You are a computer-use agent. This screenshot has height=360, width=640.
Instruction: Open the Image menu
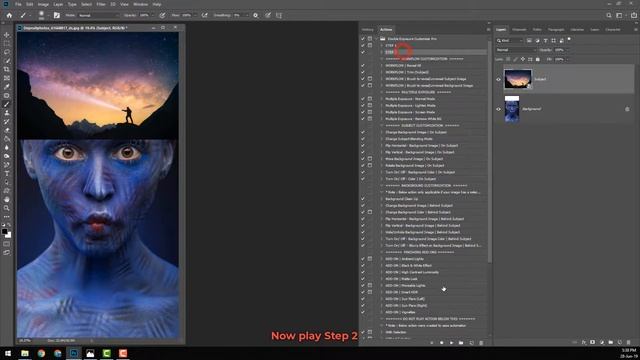(x=43, y=4)
